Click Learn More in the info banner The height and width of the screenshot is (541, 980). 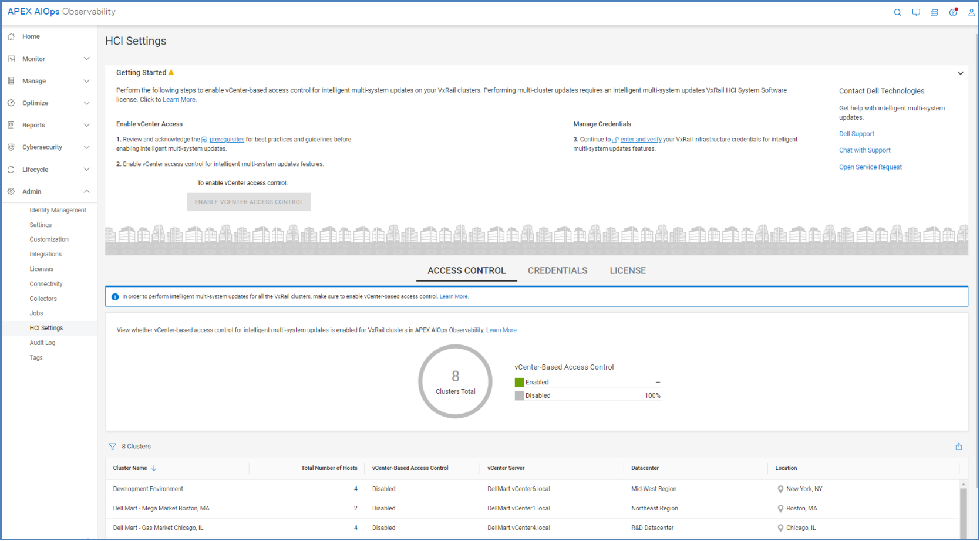pyautogui.click(x=454, y=297)
